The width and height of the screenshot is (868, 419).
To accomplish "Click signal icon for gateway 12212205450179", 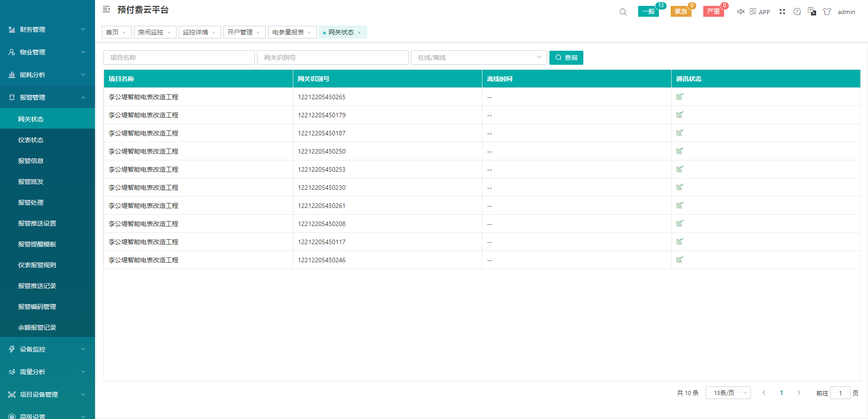I will pyautogui.click(x=679, y=115).
